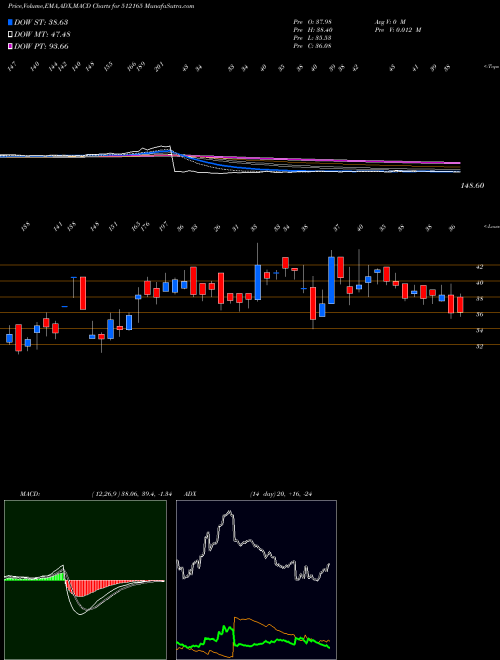Image resolution: width=500 pixels, height=660 pixels.
Task: Click the 34 price axis label
Action: [x=479, y=331]
